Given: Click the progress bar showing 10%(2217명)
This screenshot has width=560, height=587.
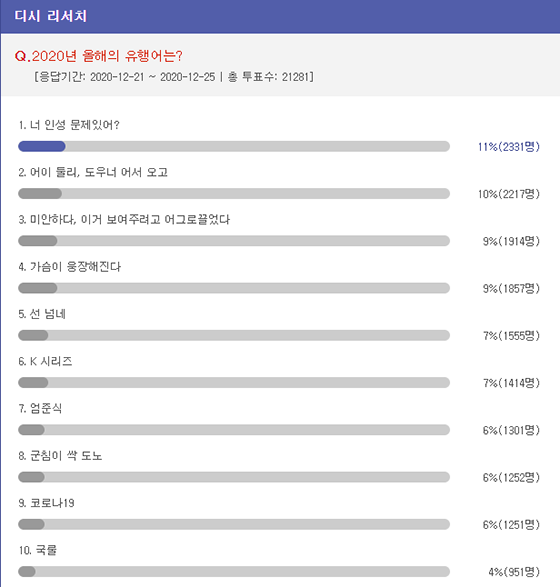Looking at the screenshot, I should [x=234, y=194].
